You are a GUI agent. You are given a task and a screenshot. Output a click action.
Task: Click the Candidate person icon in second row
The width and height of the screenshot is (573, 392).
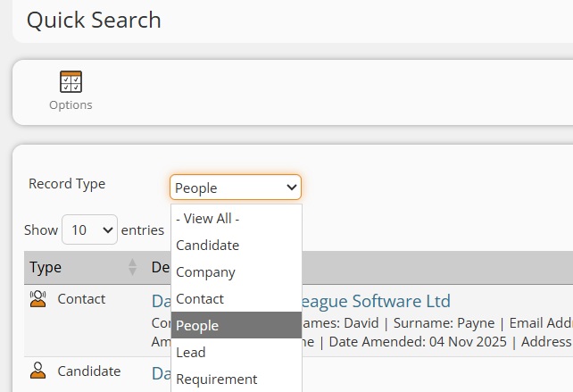point(37,371)
